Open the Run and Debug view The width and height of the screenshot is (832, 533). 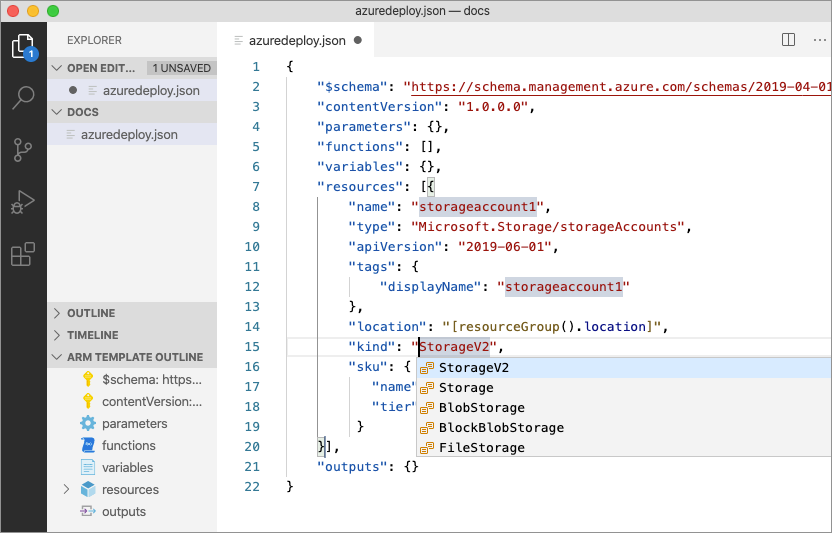point(23,202)
